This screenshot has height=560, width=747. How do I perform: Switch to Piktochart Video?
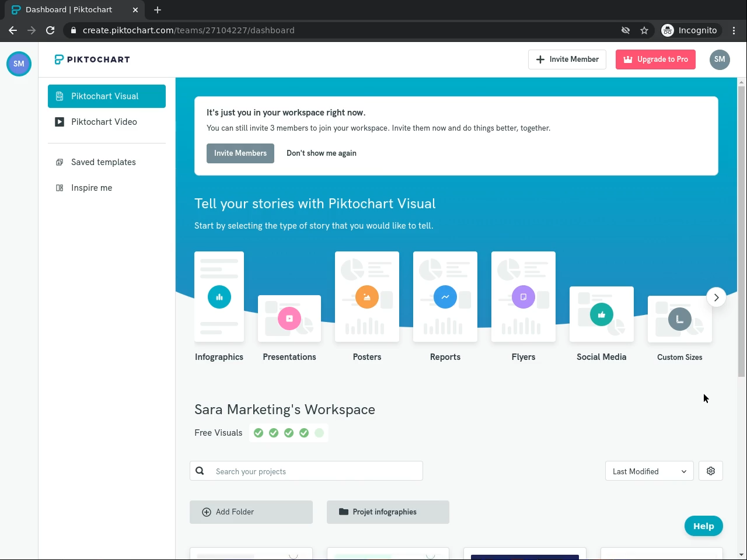tap(107, 122)
